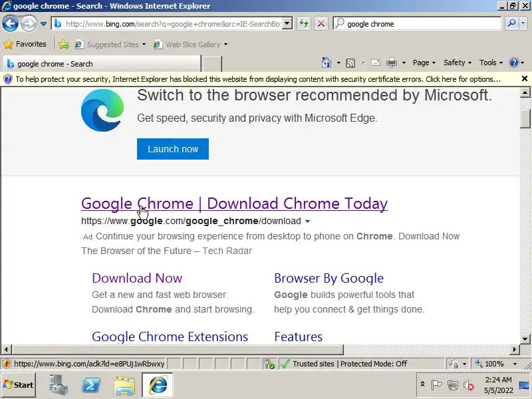Viewport: 532px width, 399px height.
Task: Click the RSS Feeds icon
Action: 350,63
